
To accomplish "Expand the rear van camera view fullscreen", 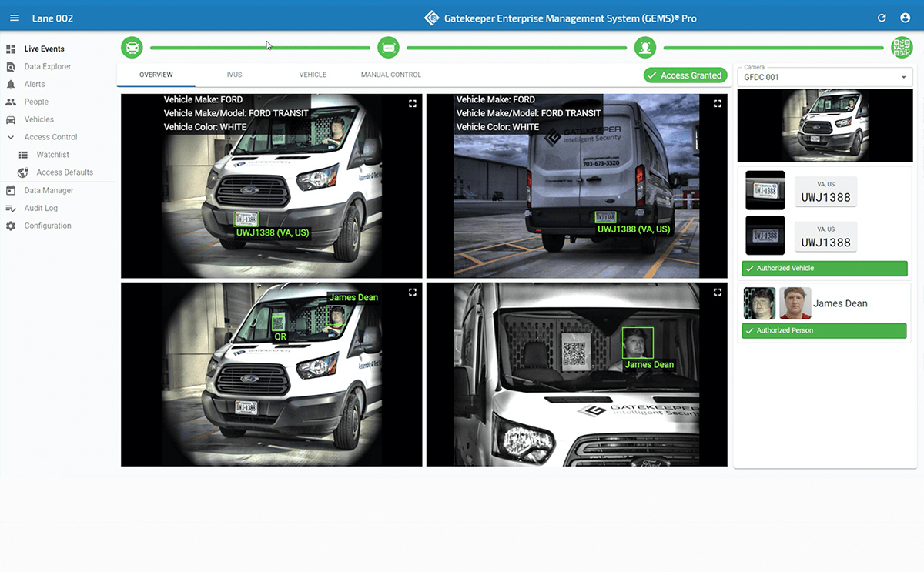I will coord(718,104).
